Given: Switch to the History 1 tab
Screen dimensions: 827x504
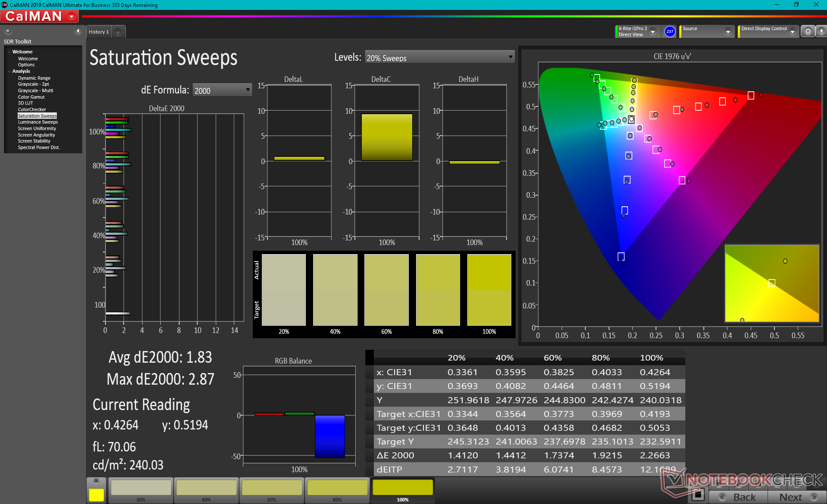Looking at the screenshot, I should (x=99, y=32).
